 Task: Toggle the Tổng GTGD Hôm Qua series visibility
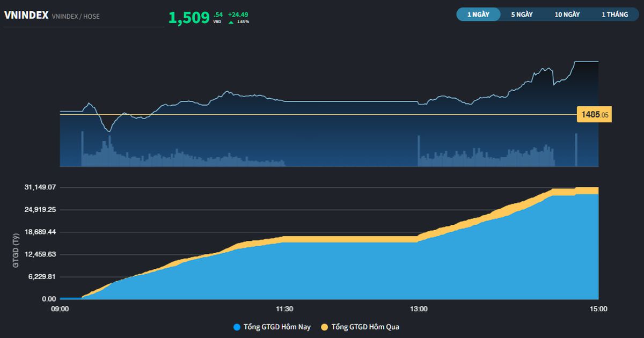click(x=363, y=326)
